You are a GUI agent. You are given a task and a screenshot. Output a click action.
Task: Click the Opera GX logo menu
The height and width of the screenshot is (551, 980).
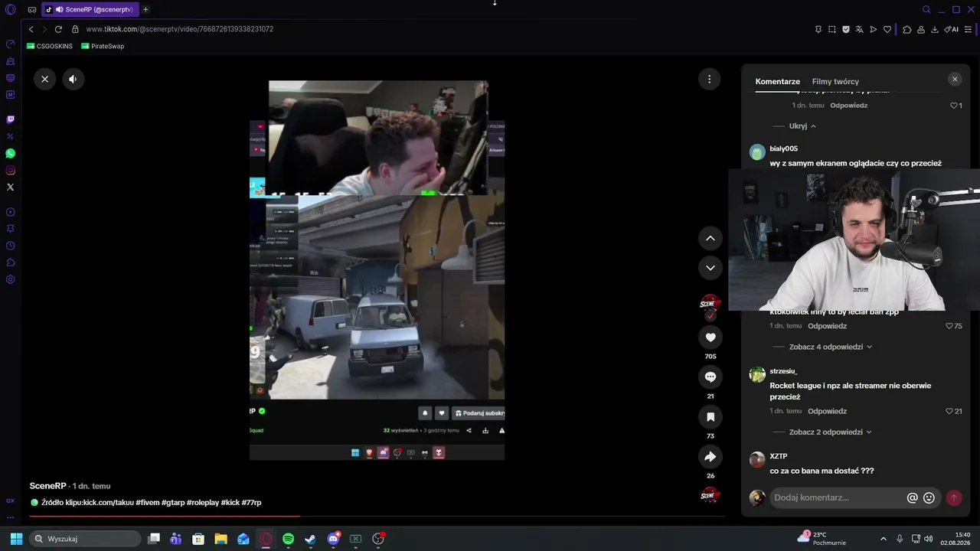(x=11, y=10)
